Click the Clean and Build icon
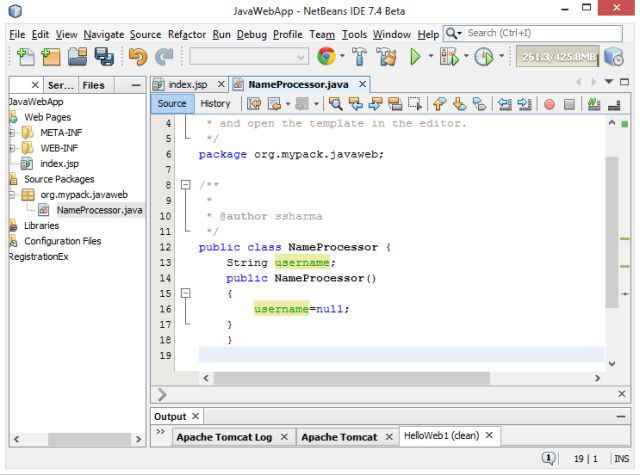The height and width of the screenshot is (475, 640). [386, 57]
